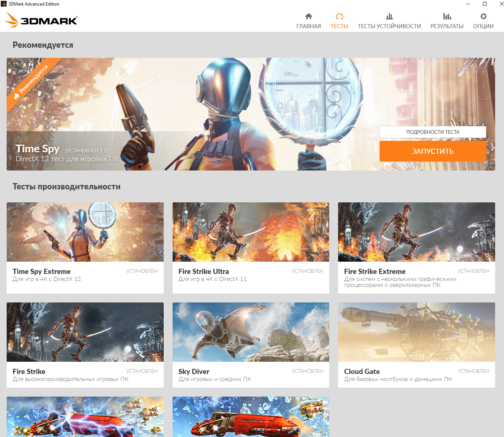The height and width of the screenshot is (437, 504).
Task: Open the Cloud Gate thumbnail
Action: [417, 332]
